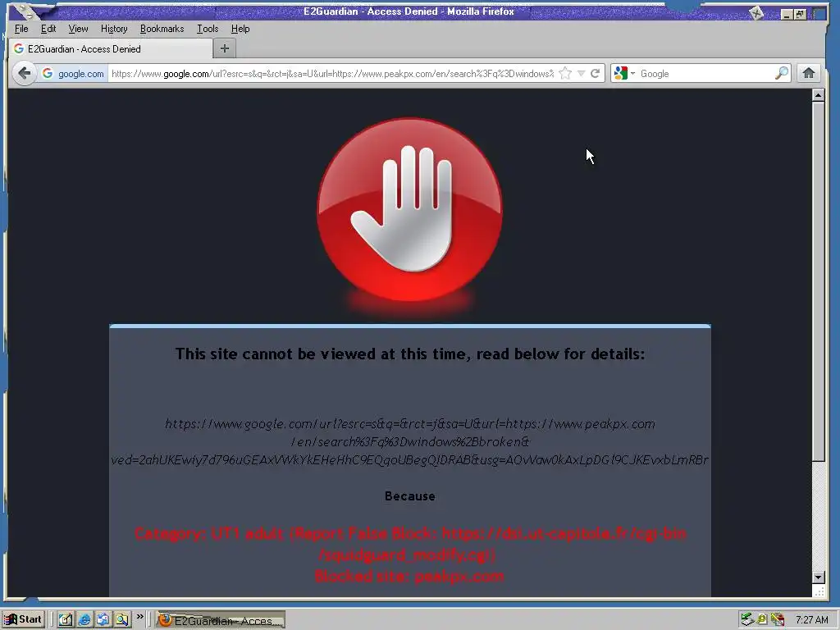Click inside the Google search box
The height and width of the screenshot is (630, 840).
pos(705,73)
